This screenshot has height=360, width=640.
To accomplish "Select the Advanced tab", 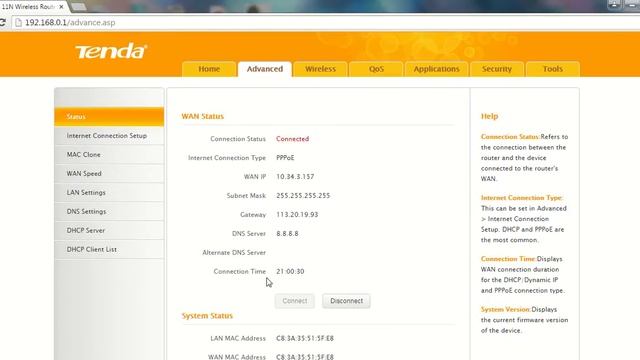I will 264,69.
